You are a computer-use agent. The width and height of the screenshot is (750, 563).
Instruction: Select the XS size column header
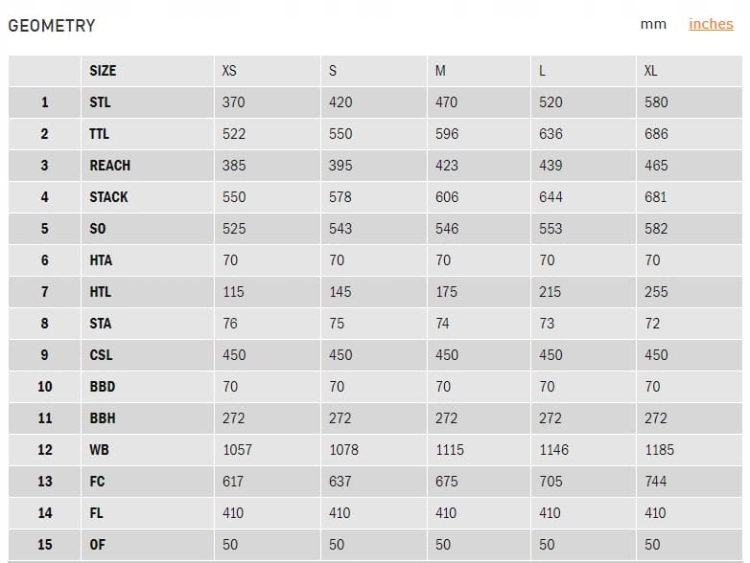230,71
